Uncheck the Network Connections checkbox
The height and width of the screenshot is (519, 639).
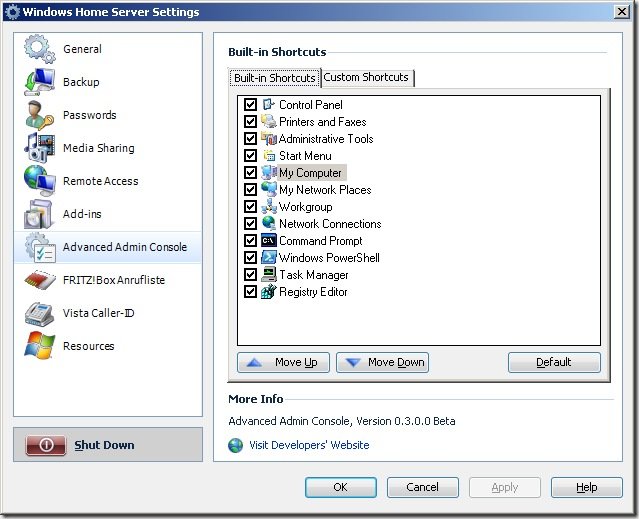[250, 223]
